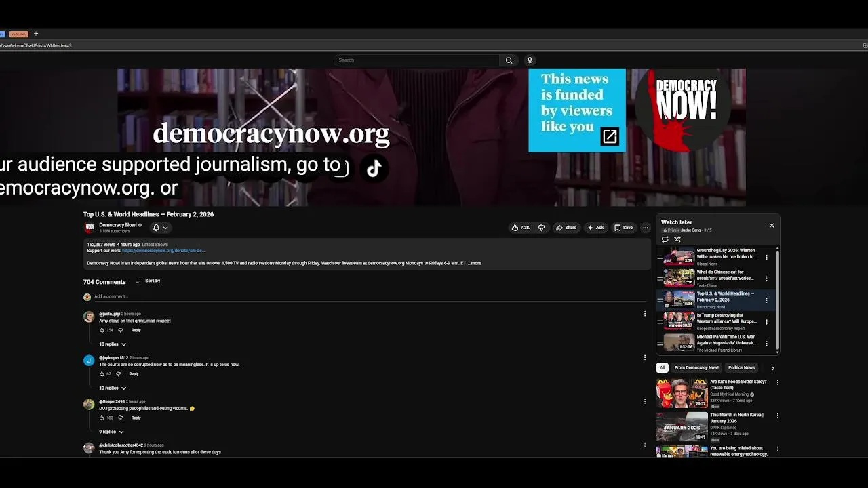The width and height of the screenshot is (868, 488).
Task: Activate voice search microphone
Action: 530,60
